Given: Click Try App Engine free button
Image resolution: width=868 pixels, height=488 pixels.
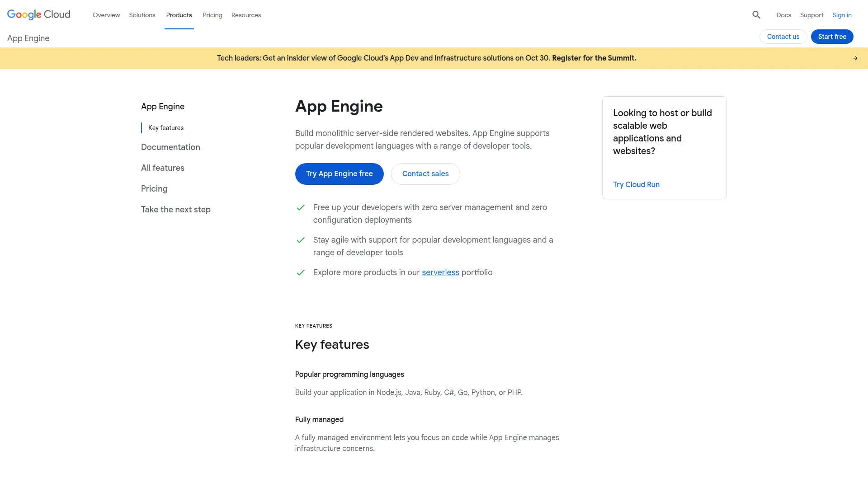Looking at the screenshot, I should click(x=340, y=174).
